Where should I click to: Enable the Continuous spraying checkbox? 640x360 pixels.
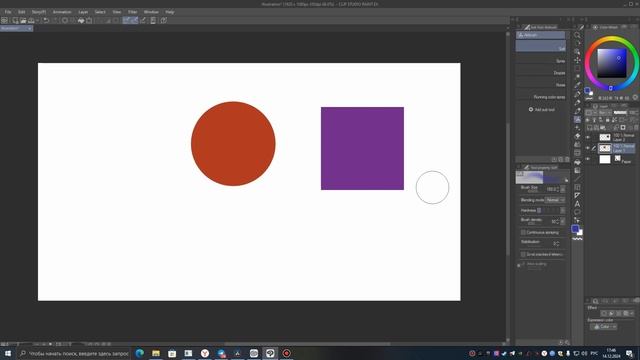[x=523, y=232]
